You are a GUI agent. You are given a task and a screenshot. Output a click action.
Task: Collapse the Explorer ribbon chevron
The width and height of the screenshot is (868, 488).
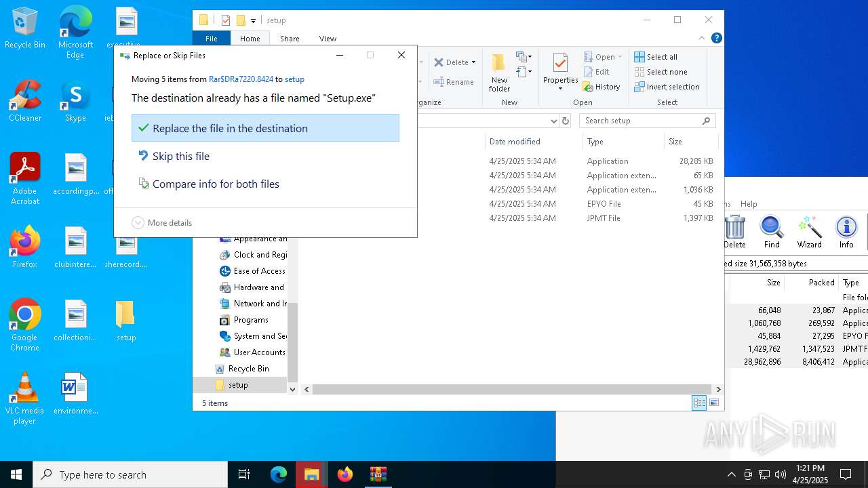click(702, 39)
